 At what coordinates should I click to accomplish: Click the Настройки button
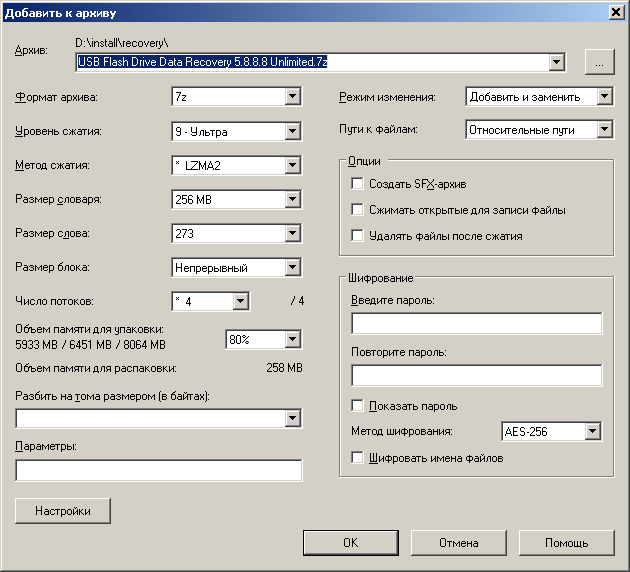click(63, 511)
